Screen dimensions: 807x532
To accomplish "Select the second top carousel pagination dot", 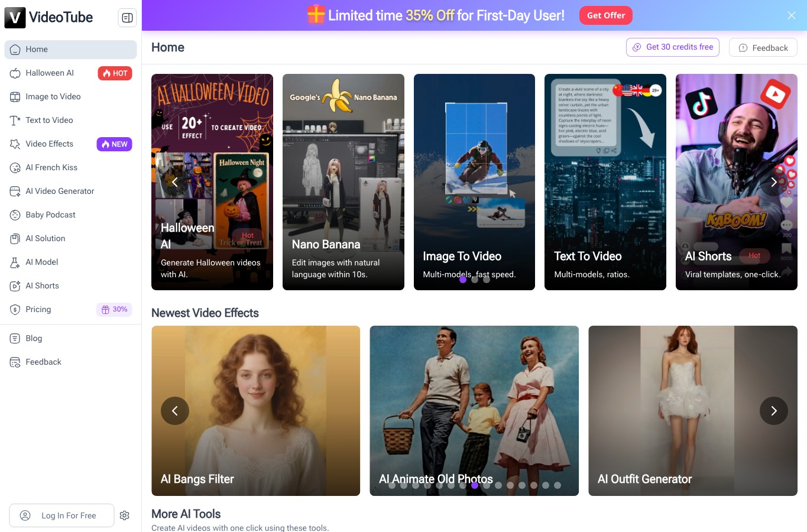I will 475,280.
